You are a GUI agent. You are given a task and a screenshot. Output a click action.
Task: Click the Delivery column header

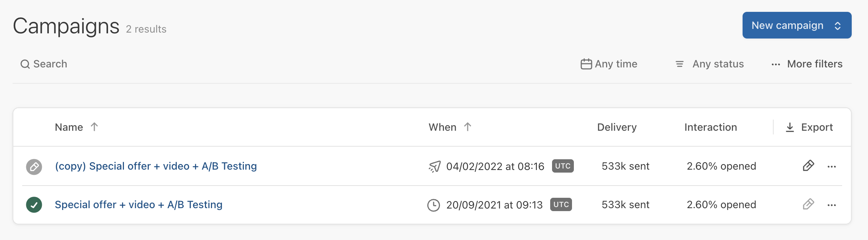[x=617, y=127]
